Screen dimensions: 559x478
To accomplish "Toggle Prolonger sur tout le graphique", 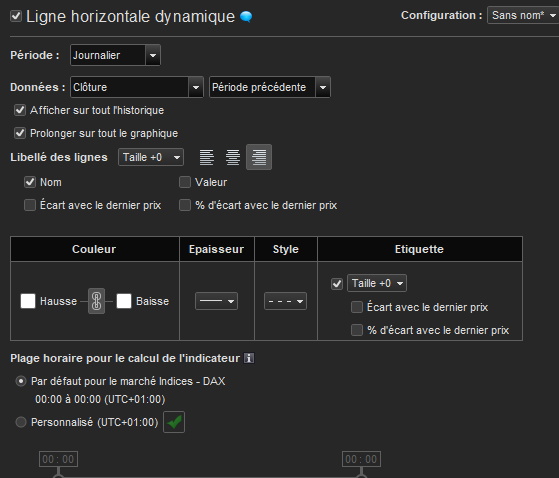I will (x=20, y=133).
